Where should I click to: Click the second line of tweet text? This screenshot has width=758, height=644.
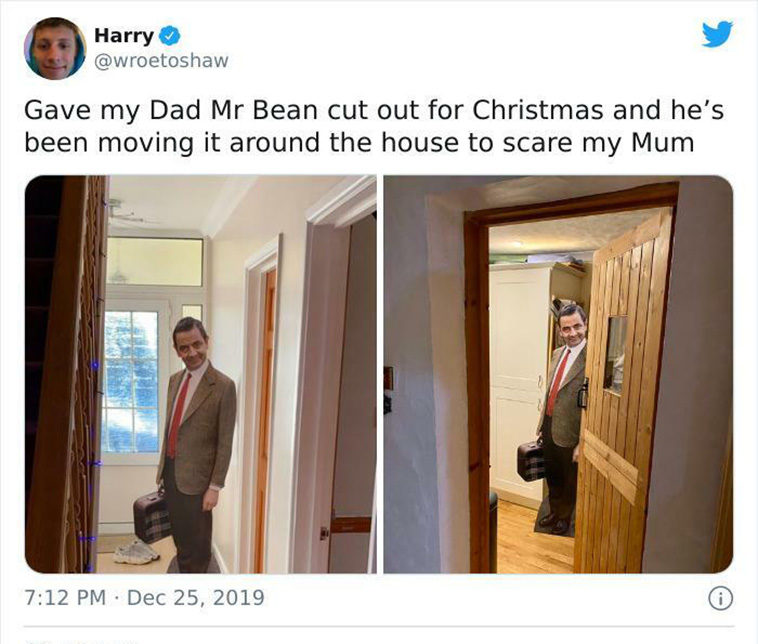[x=359, y=143]
